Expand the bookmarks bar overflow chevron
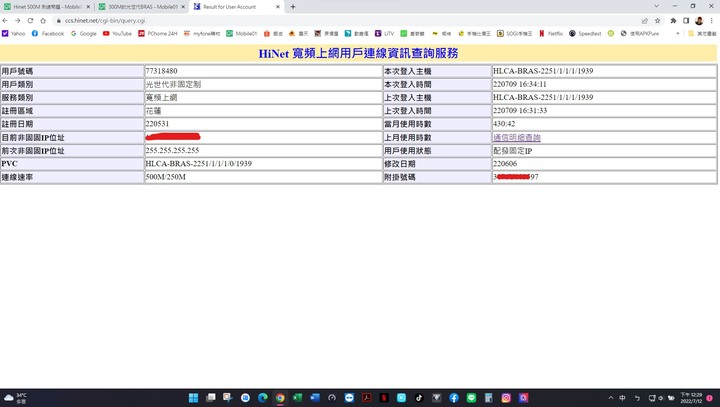 coord(677,34)
